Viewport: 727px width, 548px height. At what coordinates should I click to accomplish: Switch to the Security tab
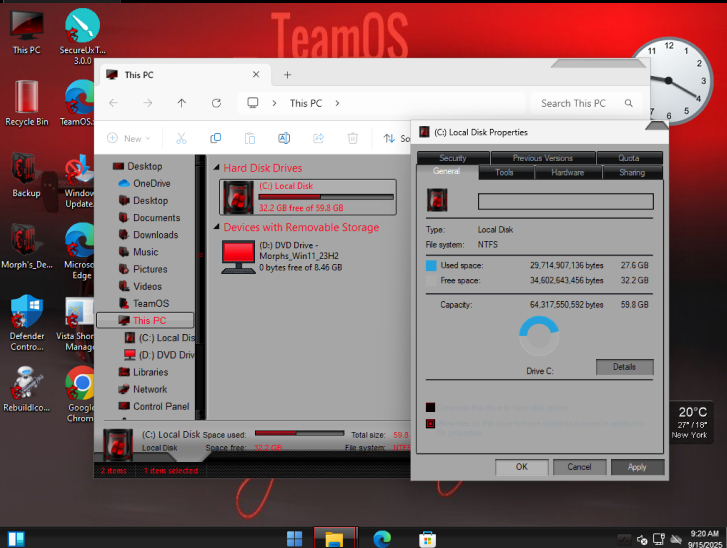pos(453,158)
